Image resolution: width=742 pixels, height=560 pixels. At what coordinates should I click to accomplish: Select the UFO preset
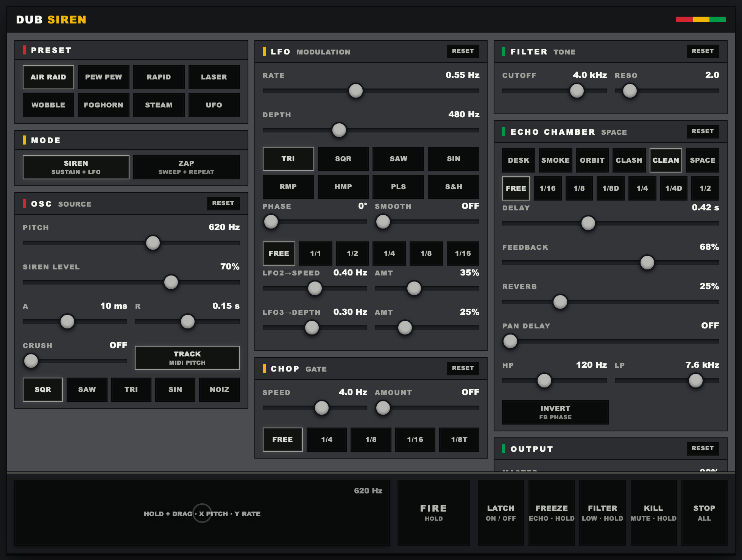214,105
